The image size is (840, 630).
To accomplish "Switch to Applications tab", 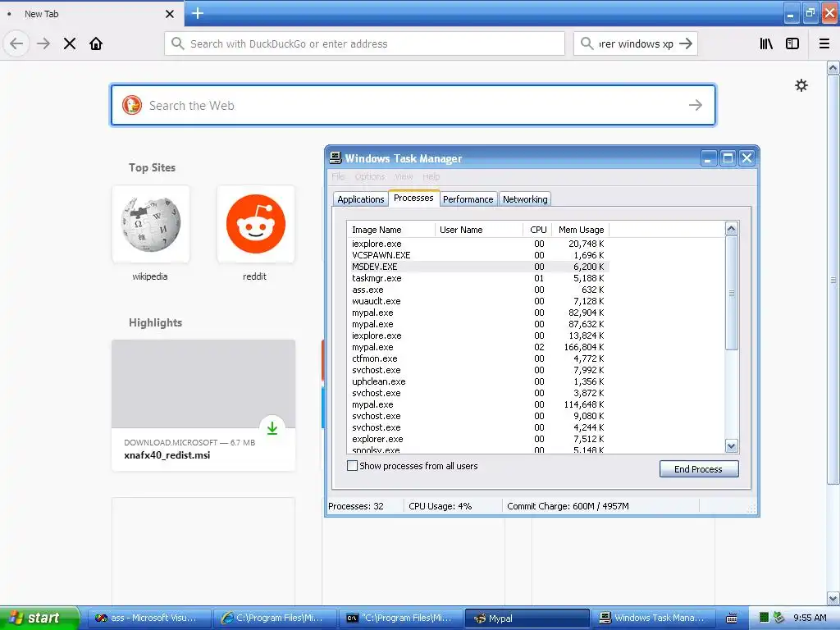I will tap(361, 199).
